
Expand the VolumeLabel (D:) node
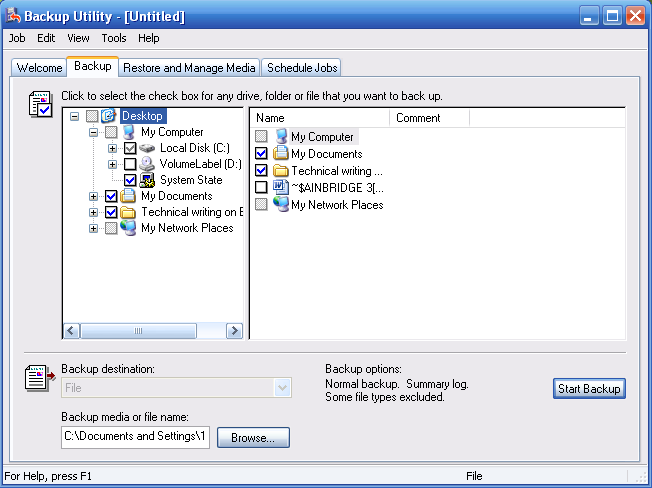coord(112,164)
